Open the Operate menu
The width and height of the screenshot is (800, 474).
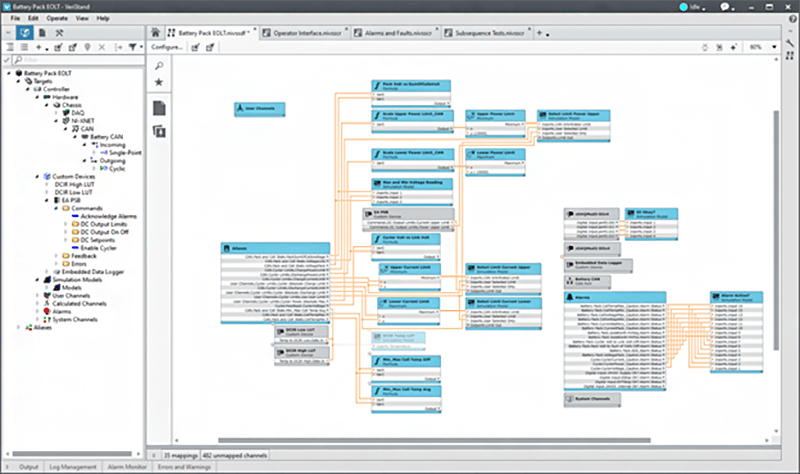point(57,18)
